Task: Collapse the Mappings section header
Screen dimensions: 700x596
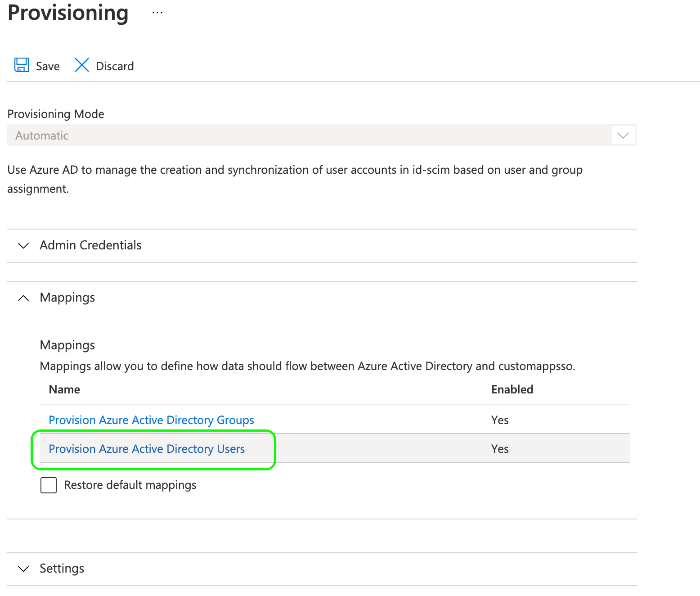Action: [67, 298]
